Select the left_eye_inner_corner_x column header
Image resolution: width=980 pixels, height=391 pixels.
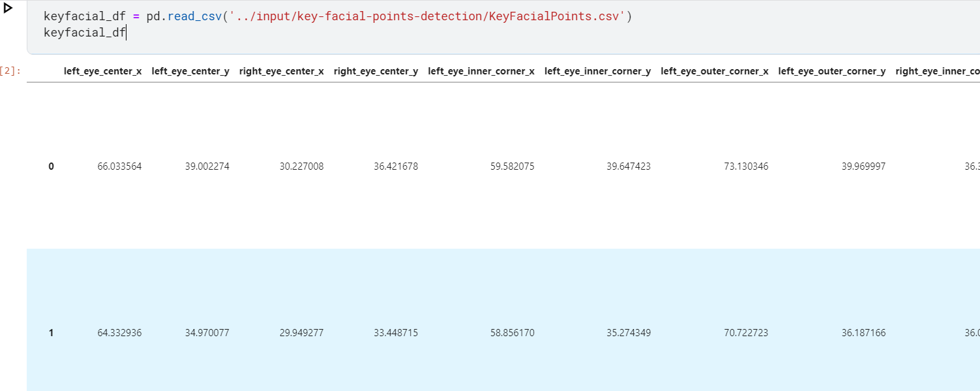click(481, 70)
